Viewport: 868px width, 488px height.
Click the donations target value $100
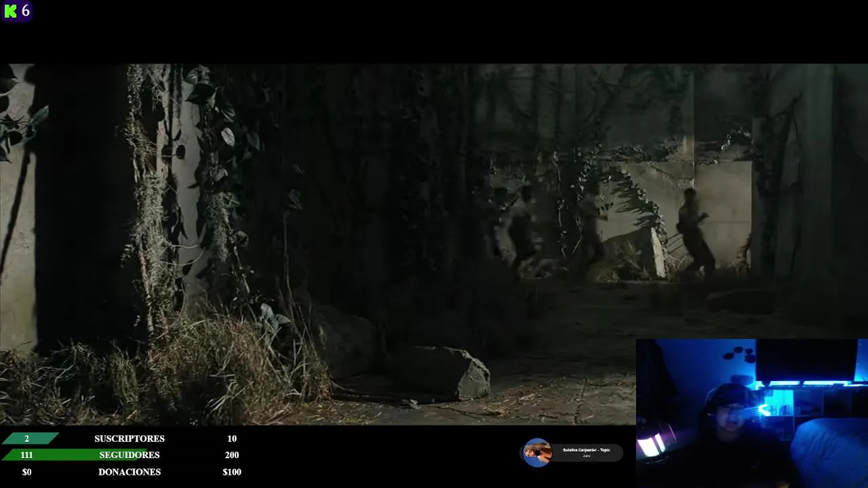pyautogui.click(x=232, y=472)
